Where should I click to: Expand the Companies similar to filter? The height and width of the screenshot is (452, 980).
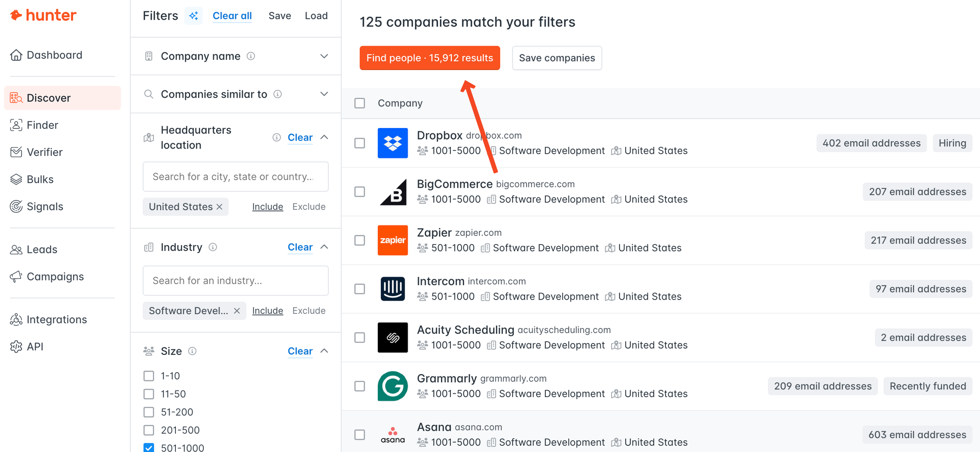[324, 94]
